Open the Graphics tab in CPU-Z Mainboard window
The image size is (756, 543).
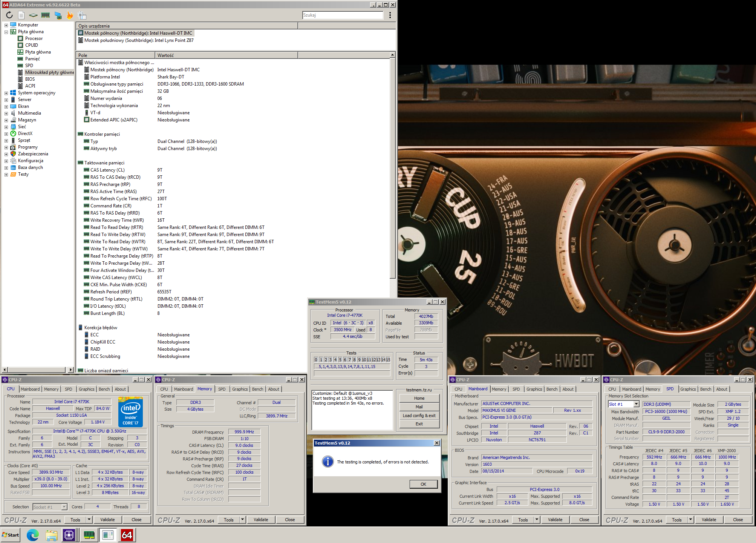point(534,389)
